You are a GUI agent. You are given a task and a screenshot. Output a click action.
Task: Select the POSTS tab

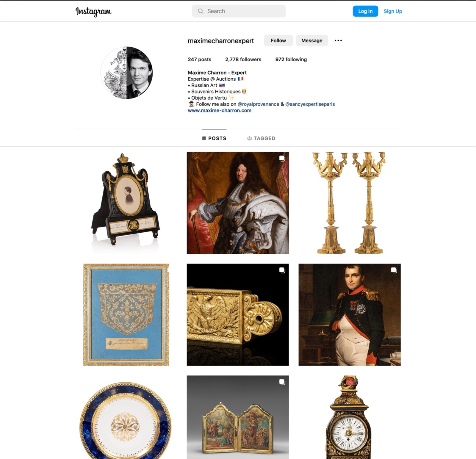tap(214, 138)
